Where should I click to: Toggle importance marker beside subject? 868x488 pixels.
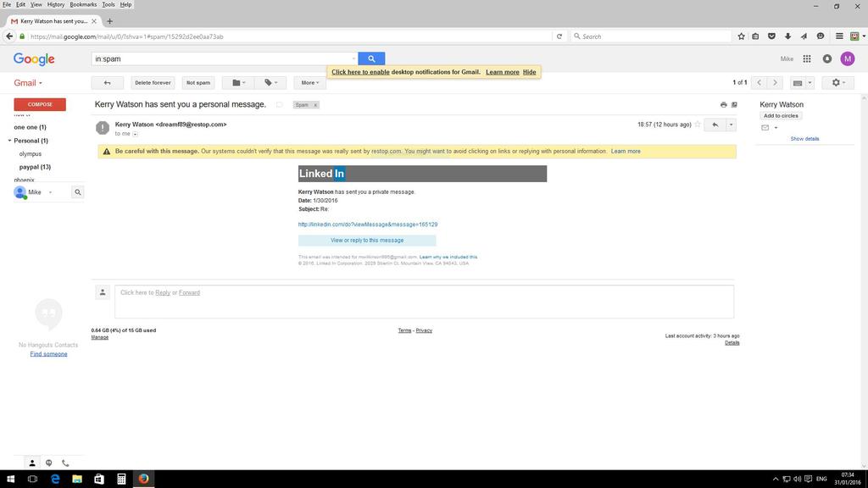click(x=280, y=104)
